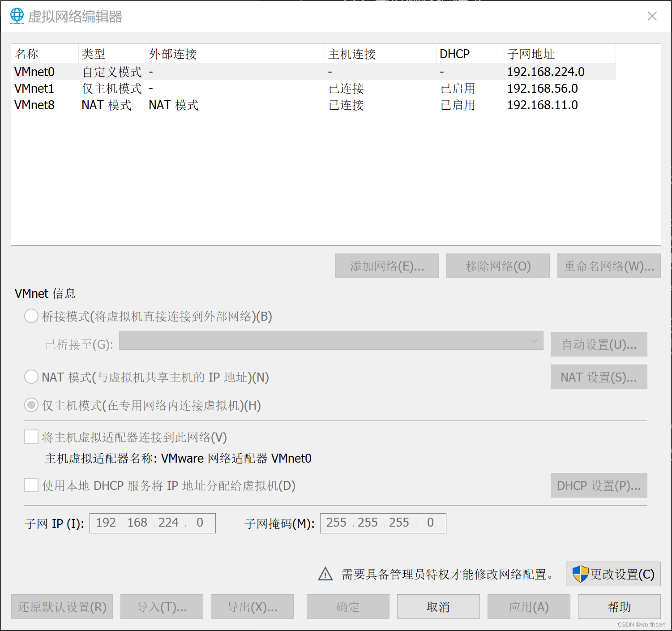The image size is (672, 631).
Task: Open NAT 设置(S) button
Action: 599,377
